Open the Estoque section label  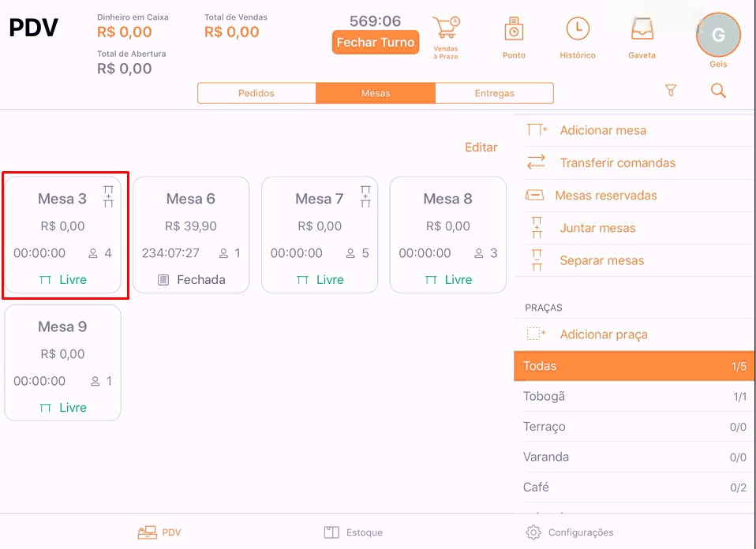pyautogui.click(x=365, y=532)
